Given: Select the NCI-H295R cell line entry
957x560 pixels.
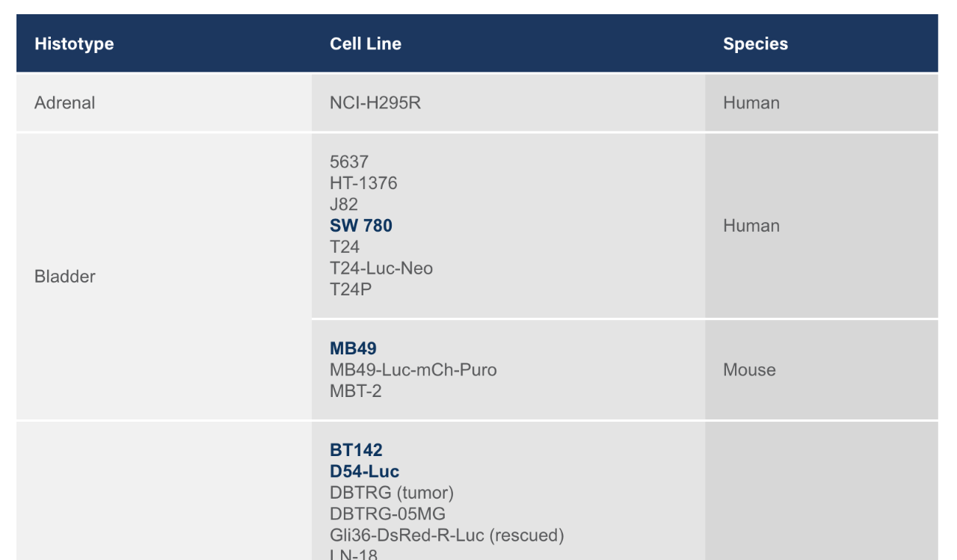Looking at the screenshot, I should coord(375,103).
